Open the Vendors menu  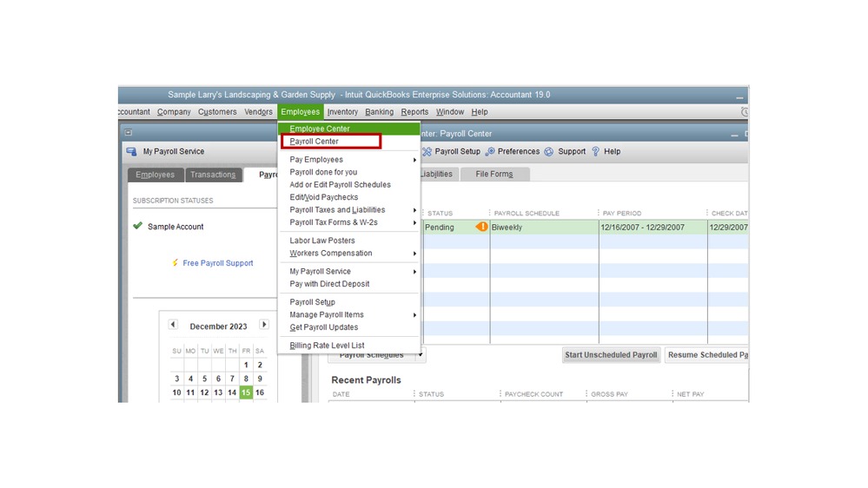coord(258,112)
